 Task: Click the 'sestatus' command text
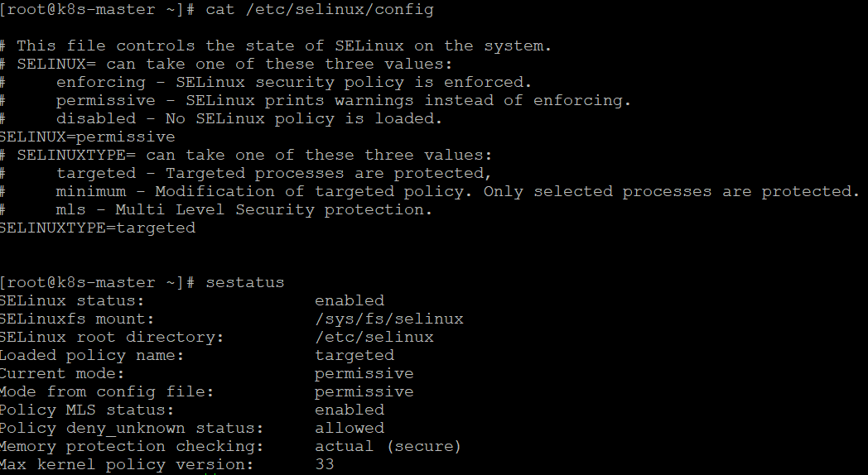244,282
